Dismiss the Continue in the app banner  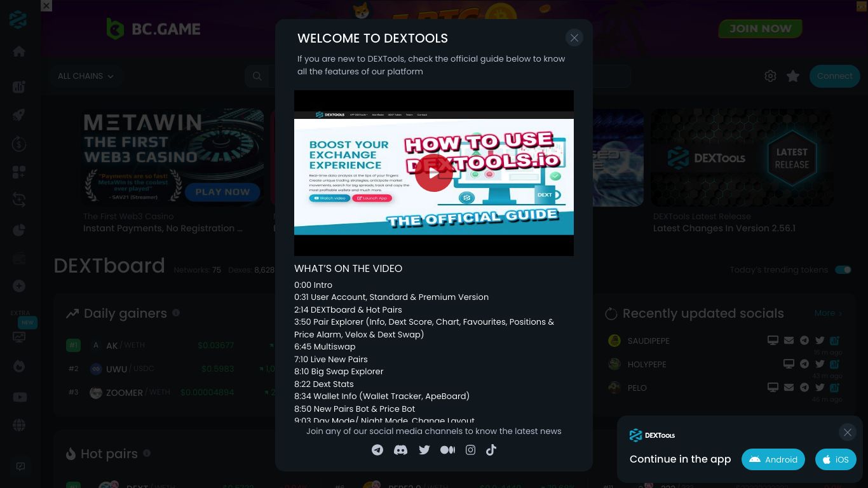coord(848,432)
